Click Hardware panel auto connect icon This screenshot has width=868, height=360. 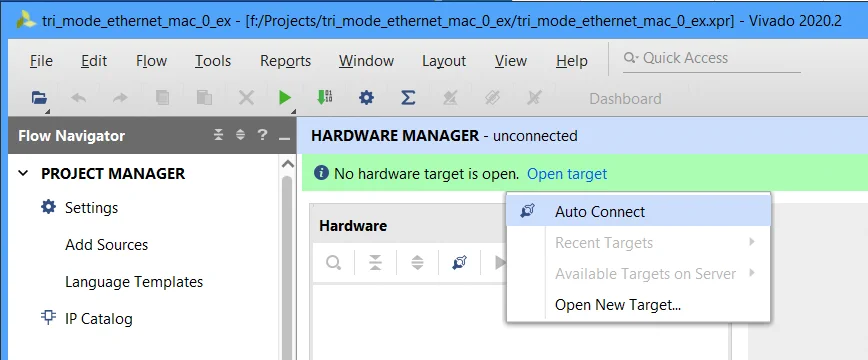[x=459, y=263]
